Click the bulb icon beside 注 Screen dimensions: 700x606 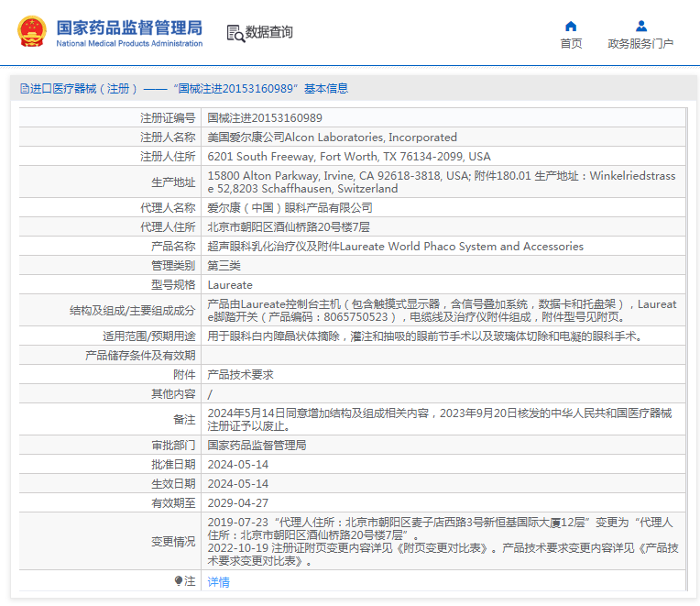pos(179,580)
